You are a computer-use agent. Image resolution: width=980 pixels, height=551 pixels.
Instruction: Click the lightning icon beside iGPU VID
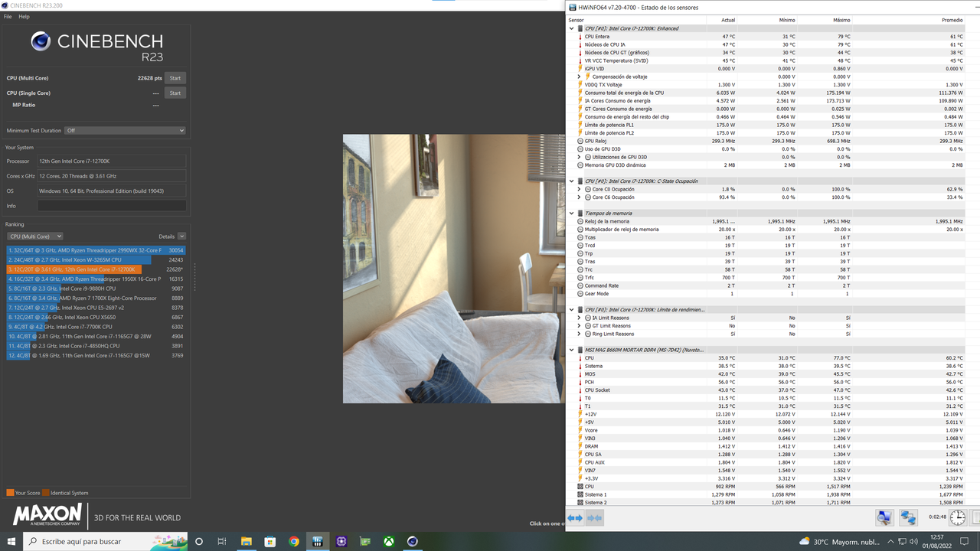click(580, 69)
